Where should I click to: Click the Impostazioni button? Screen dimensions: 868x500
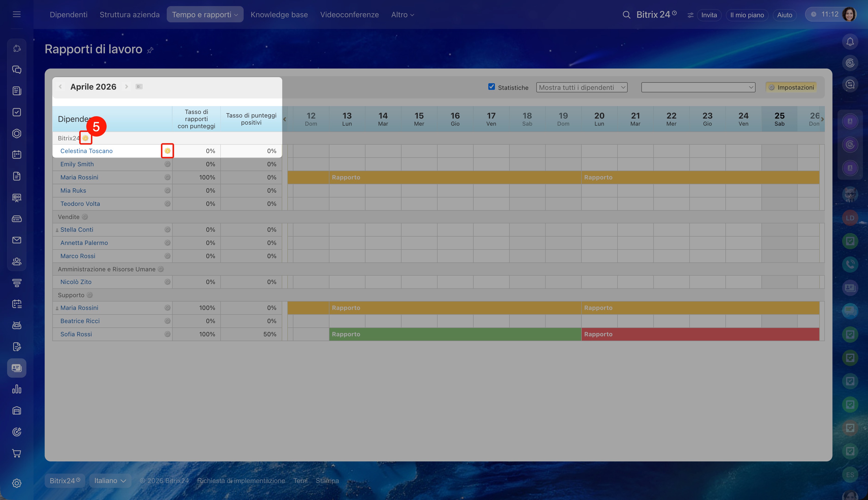(x=791, y=87)
